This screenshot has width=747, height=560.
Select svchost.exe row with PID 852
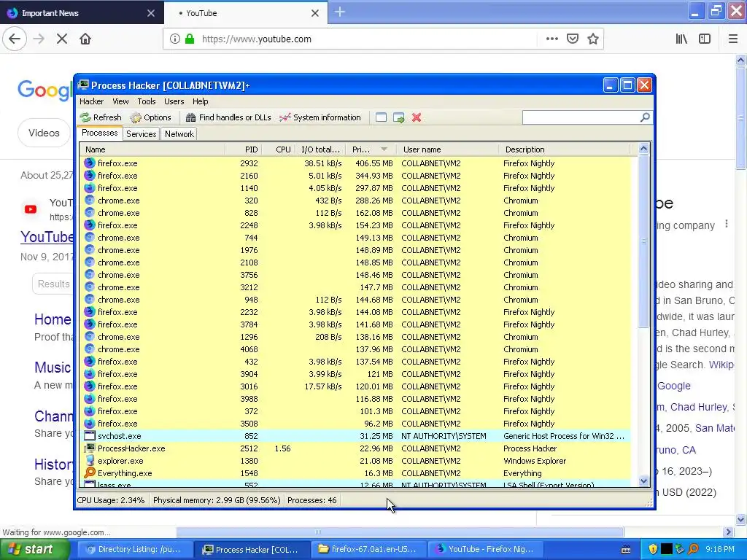(355, 436)
